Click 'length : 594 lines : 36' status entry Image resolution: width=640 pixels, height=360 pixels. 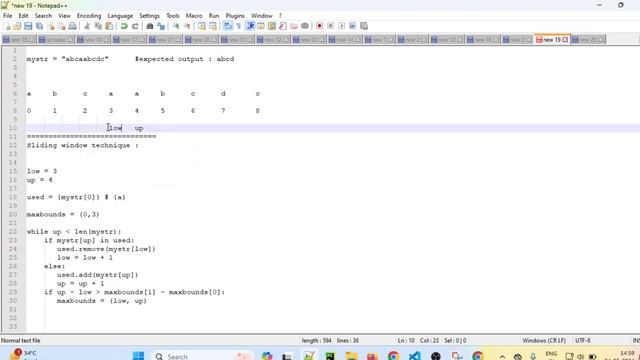(330, 340)
